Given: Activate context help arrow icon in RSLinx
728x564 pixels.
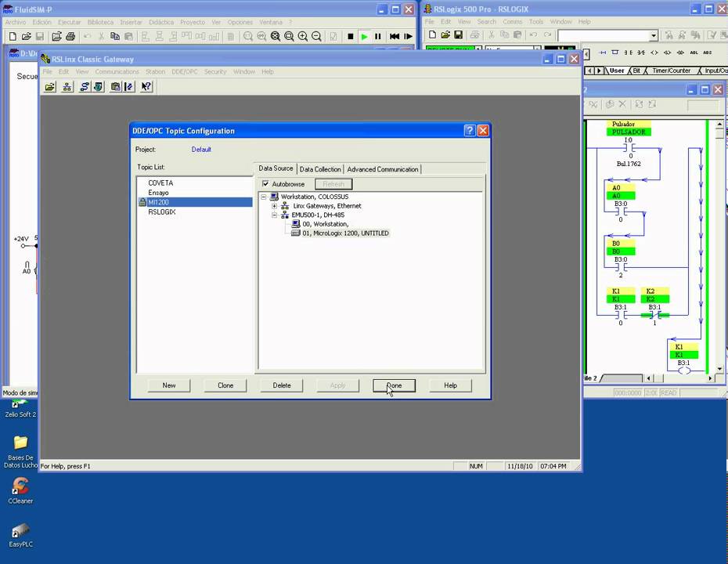Looking at the screenshot, I should pyautogui.click(x=146, y=87).
